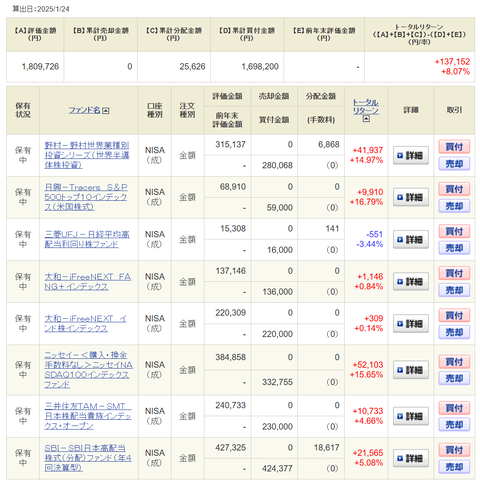The width and height of the screenshot is (480, 487).
Task: Click 詳細 button for SMT日本株配当貴族 fund
Action: (411, 416)
